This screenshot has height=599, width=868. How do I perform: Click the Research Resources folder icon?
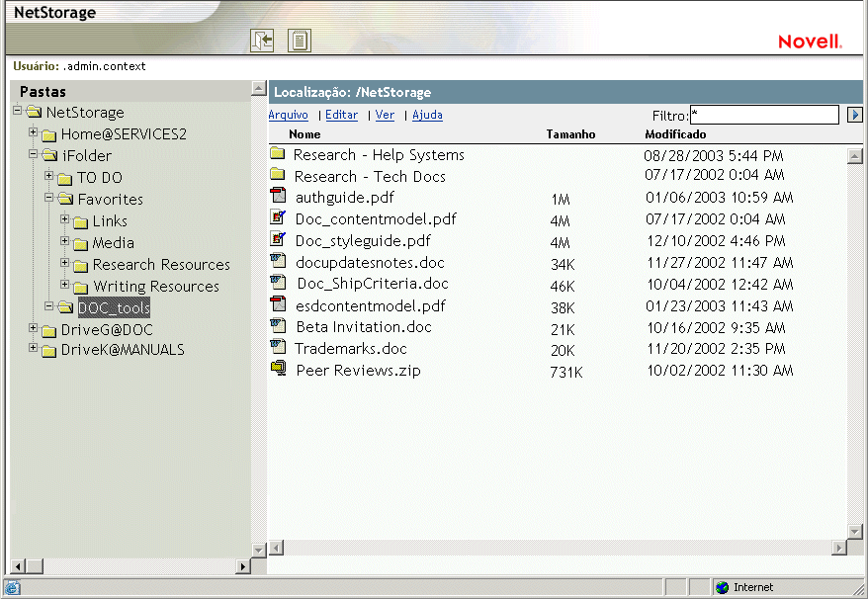tap(81, 266)
